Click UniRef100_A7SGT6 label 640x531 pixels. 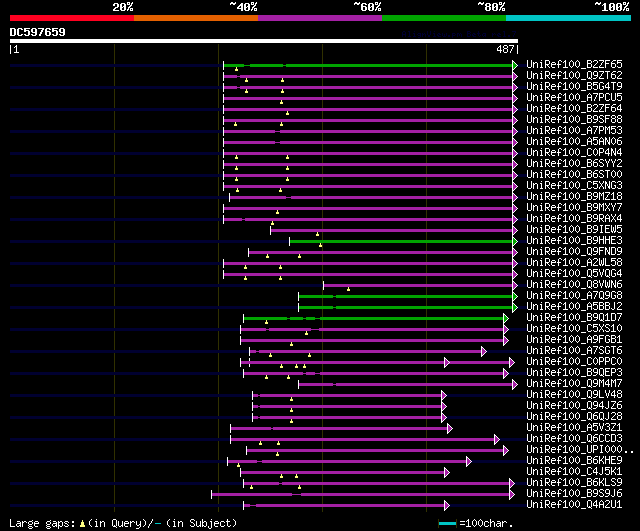point(574,351)
